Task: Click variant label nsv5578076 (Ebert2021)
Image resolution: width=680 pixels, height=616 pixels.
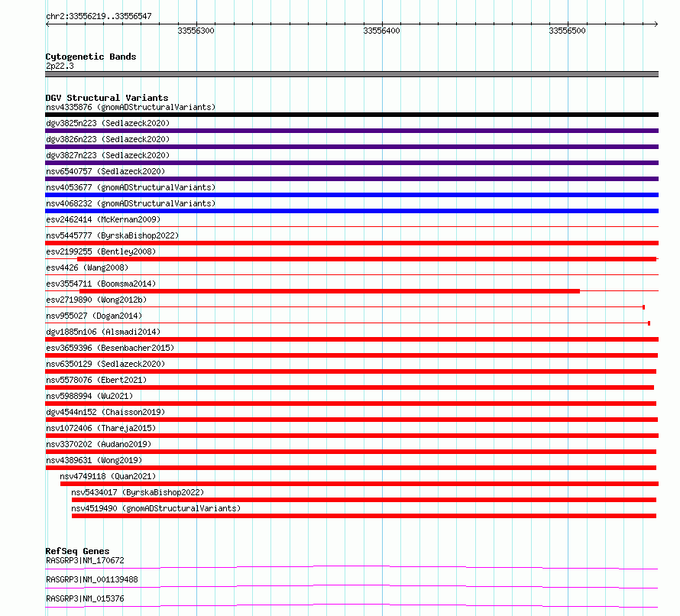Action: 96,380
